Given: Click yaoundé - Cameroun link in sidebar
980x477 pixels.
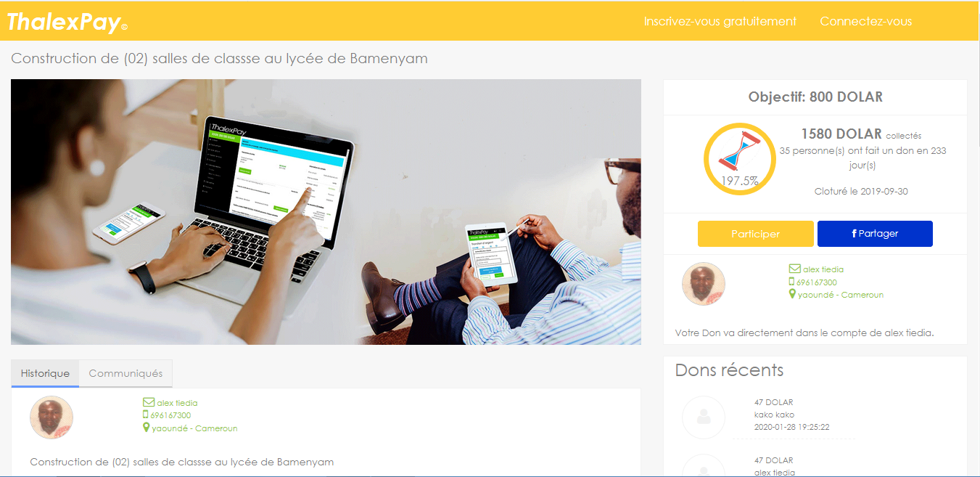Looking at the screenshot, I should tap(841, 295).
